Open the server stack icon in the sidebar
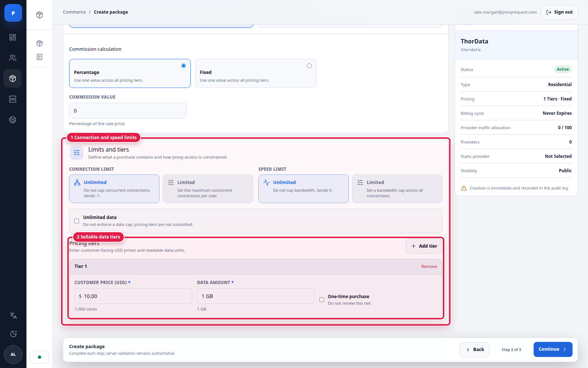 [13, 99]
